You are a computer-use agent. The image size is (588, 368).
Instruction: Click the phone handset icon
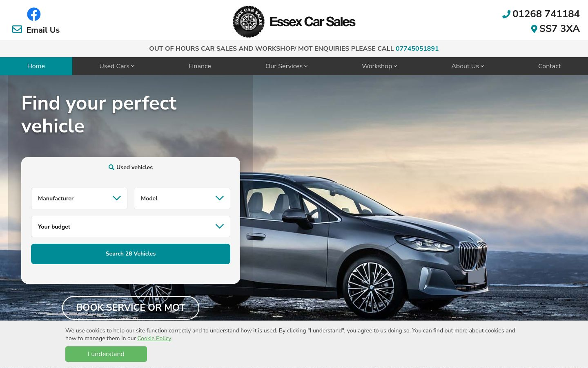(x=506, y=14)
